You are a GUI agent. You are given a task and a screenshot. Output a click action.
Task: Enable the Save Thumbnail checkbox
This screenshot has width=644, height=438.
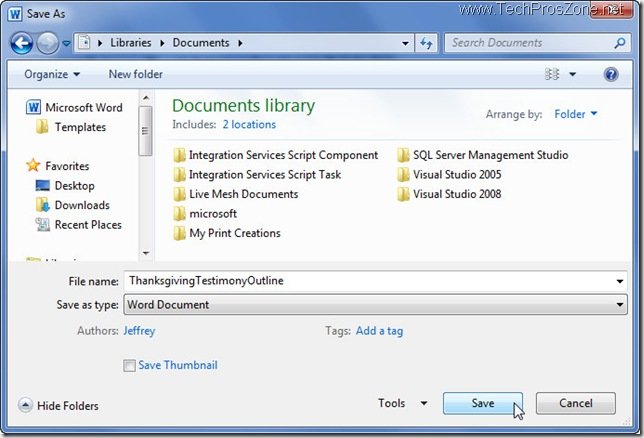tap(129, 366)
